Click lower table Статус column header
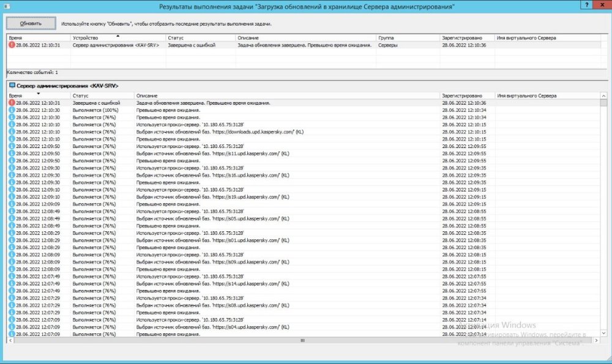The width and height of the screenshot is (612, 364). point(102,95)
